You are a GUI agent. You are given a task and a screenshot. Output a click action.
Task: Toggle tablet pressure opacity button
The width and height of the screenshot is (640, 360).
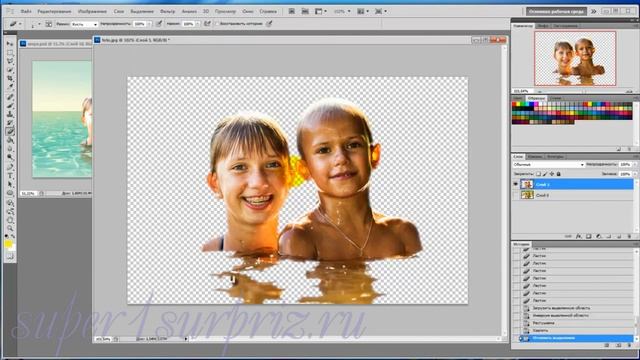(159, 24)
